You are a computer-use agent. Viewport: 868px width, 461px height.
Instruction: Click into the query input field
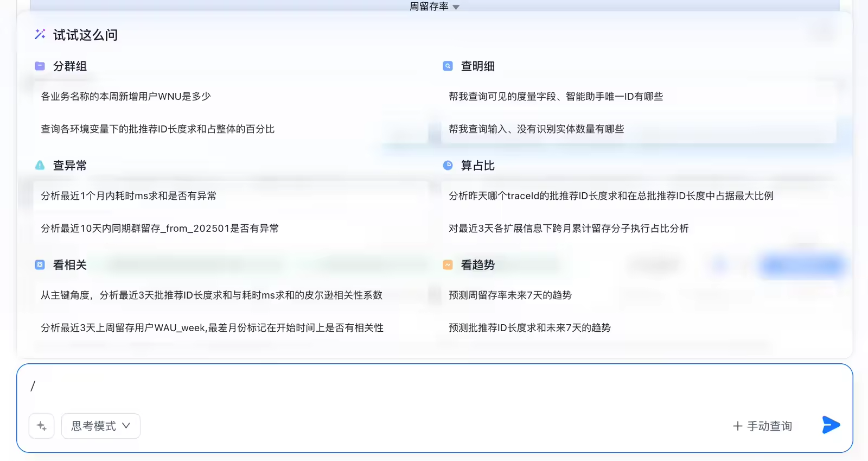[x=434, y=386]
